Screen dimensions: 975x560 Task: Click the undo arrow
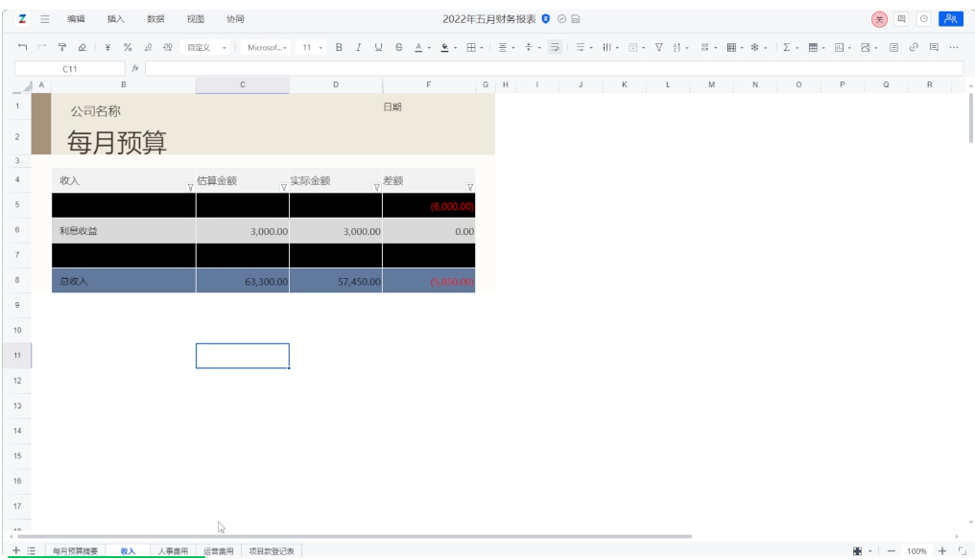click(22, 47)
